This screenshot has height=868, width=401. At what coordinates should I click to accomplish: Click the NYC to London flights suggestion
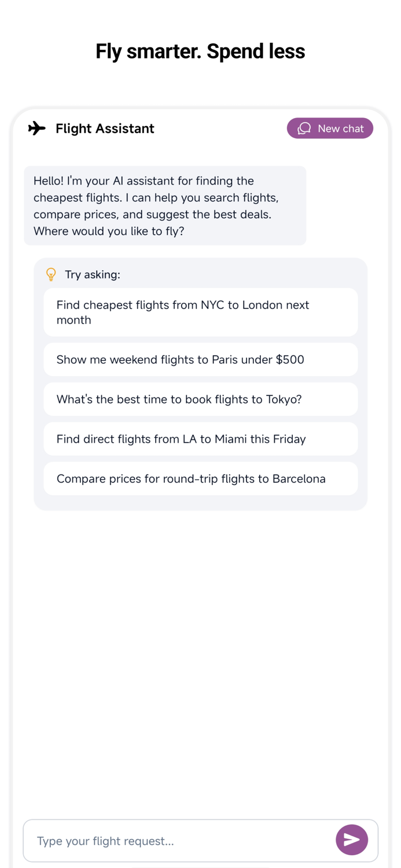[x=200, y=312]
